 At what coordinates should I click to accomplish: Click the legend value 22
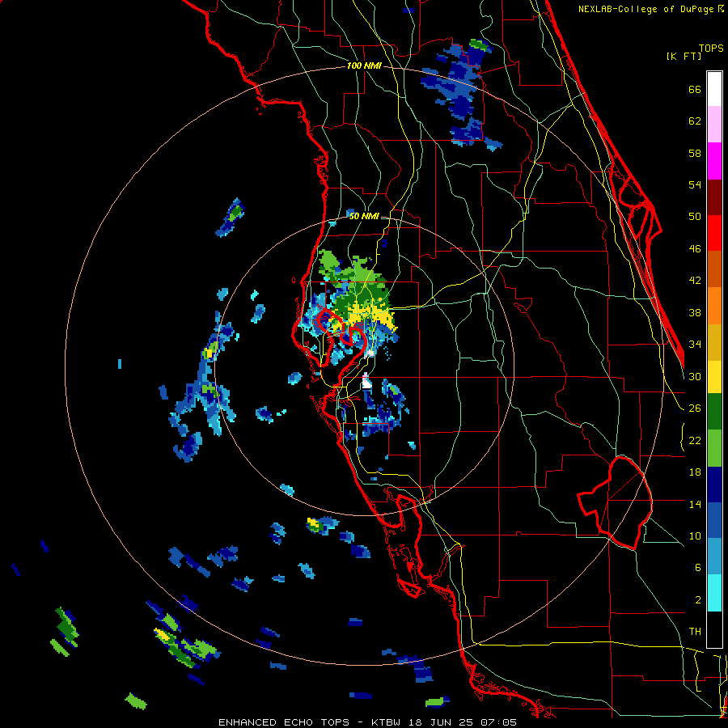tap(695, 441)
